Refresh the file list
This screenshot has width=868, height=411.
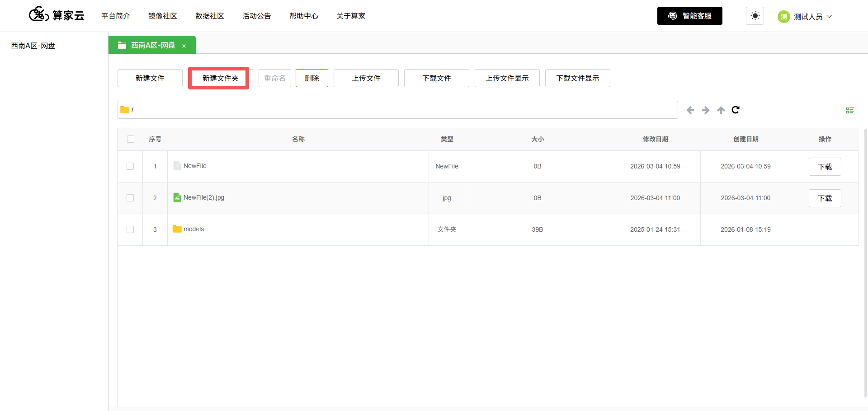(736, 110)
